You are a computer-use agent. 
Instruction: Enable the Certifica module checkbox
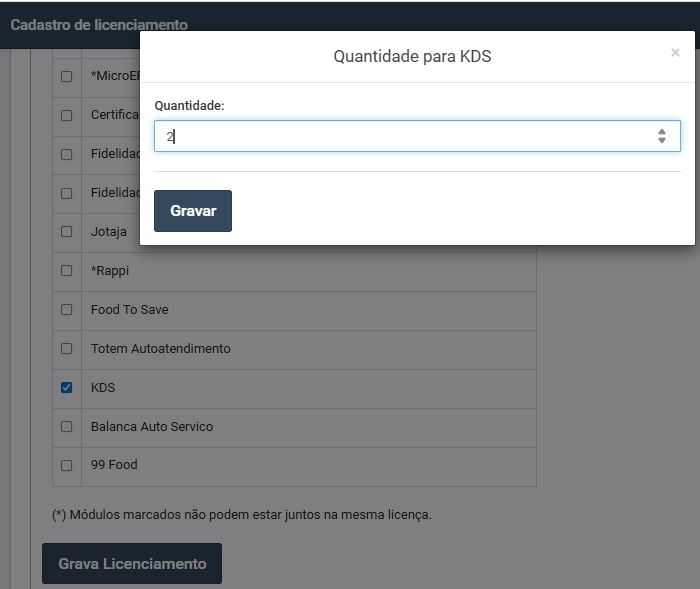tap(67, 115)
